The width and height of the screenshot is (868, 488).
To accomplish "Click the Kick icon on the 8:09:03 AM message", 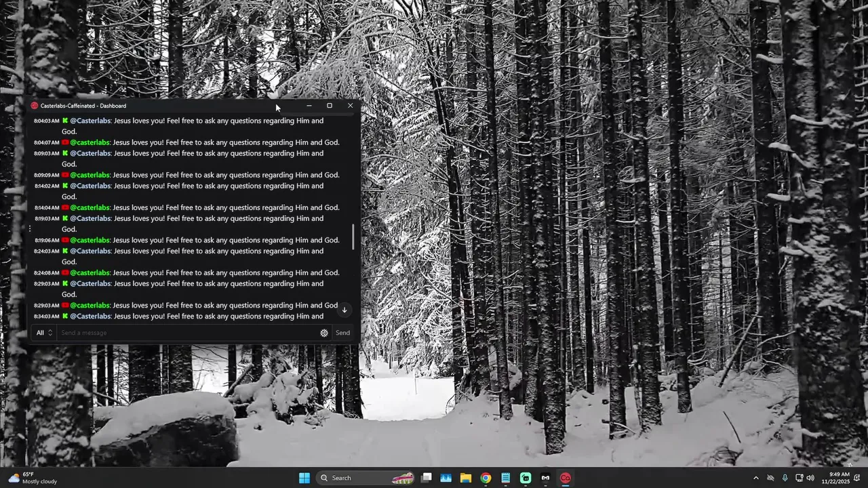I will [x=65, y=153].
